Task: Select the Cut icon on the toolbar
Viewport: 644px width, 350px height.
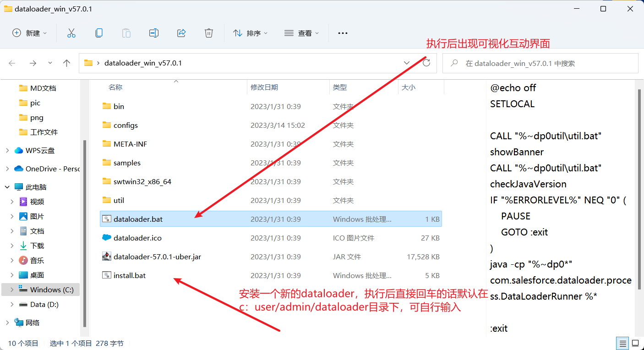Action: [71, 33]
